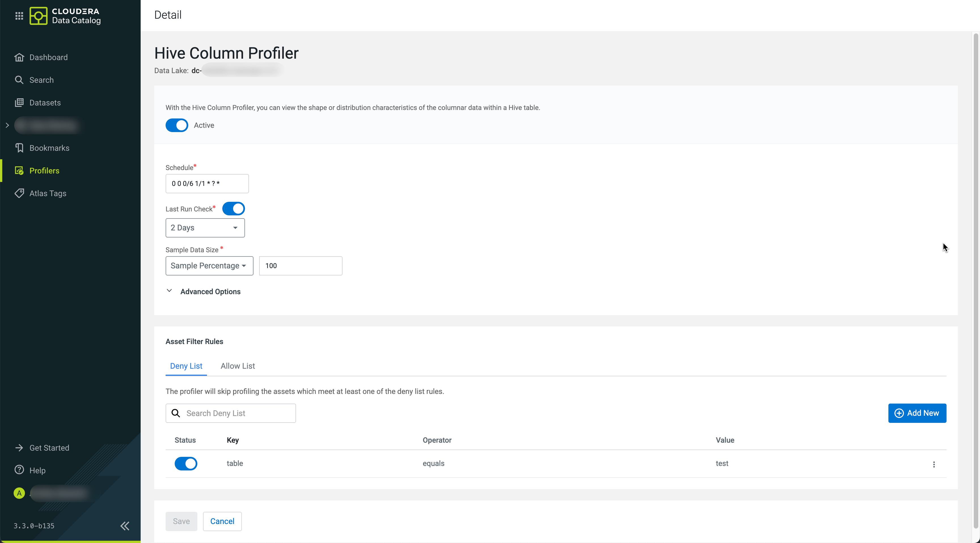Click the Search magnifier sidebar icon

19,80
